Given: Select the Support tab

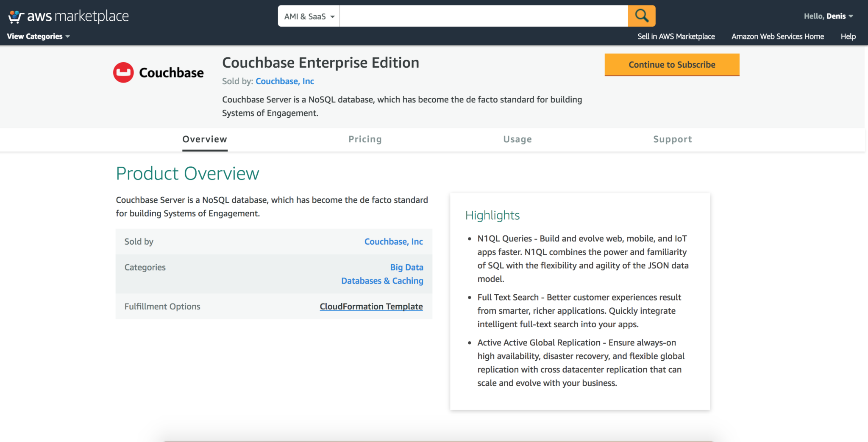Looking at the screenshot, I should (x=672, y=139).
